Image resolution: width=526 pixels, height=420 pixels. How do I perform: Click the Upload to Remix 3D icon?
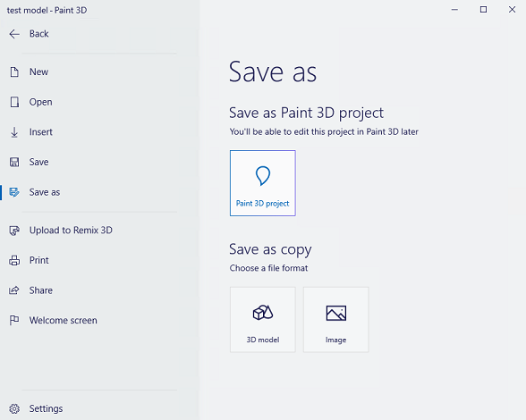pyautogui.click(x=14, y=231)
